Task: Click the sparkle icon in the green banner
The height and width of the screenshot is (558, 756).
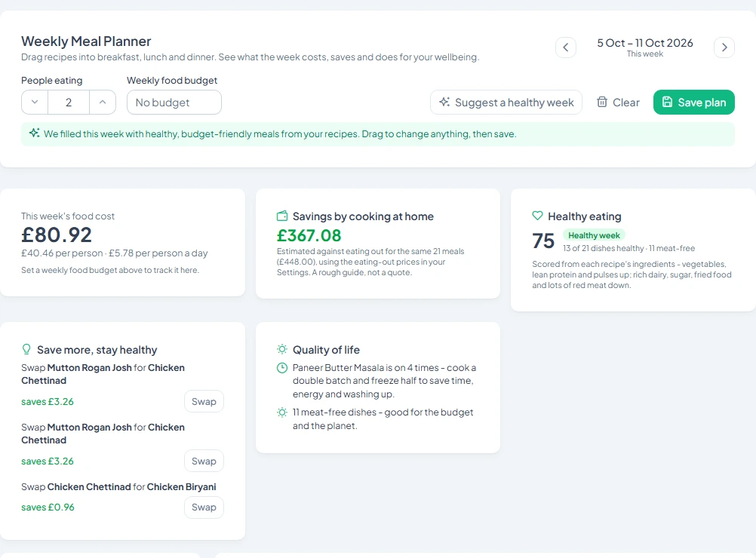Action: pyautogui.click(x=34, y=133)
